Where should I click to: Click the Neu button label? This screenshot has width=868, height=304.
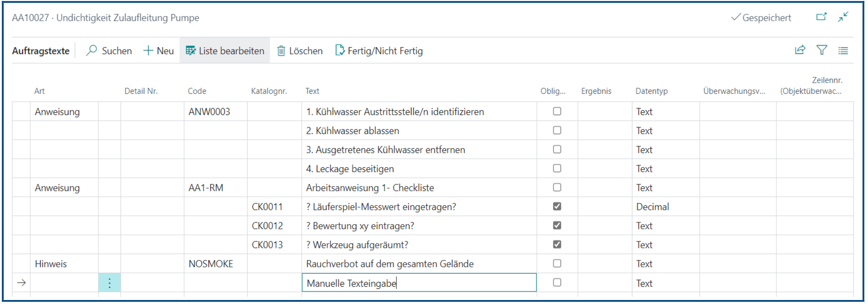[x=165, y=51]
